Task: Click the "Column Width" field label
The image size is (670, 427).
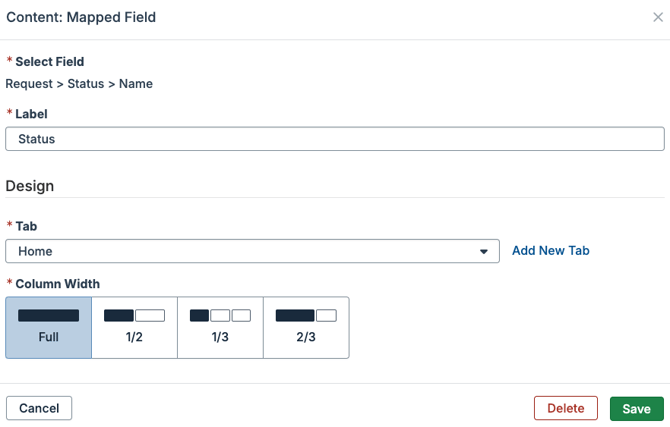Action: tap(57, 284)
